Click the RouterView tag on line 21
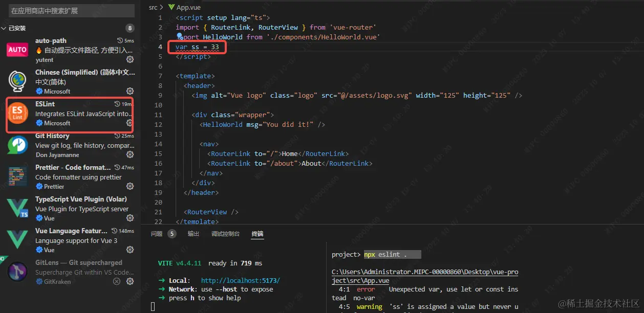 click(x=211, y=212)
